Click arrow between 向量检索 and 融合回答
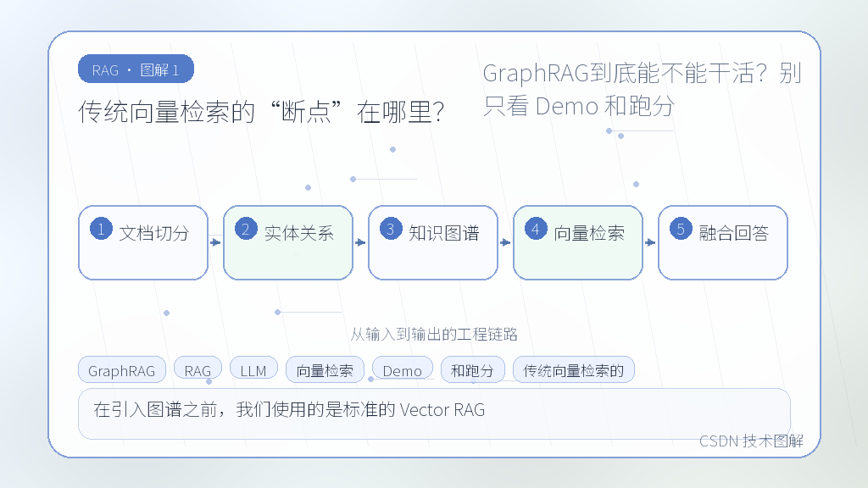 650,242
